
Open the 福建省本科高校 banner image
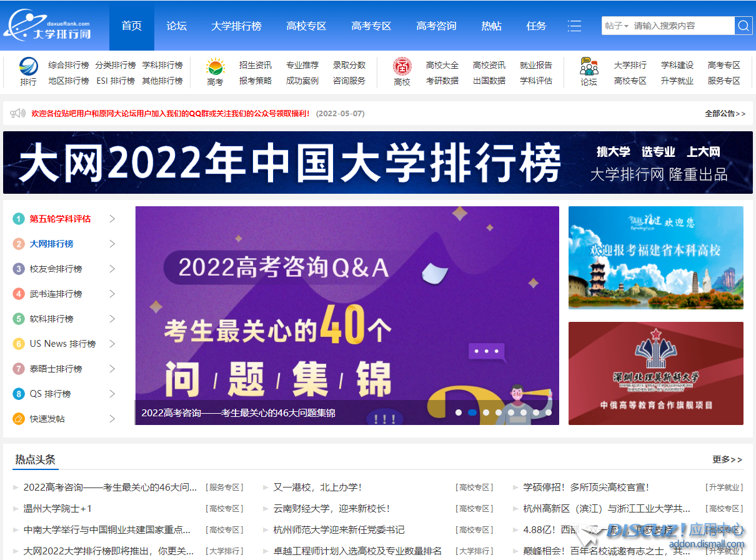click(x=655, y=257)
